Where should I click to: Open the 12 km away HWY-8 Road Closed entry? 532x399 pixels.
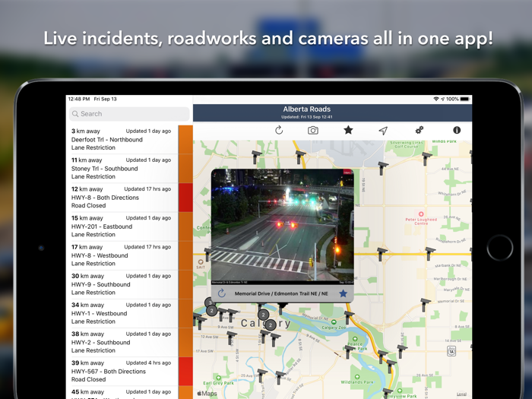[x=129, y=198]
